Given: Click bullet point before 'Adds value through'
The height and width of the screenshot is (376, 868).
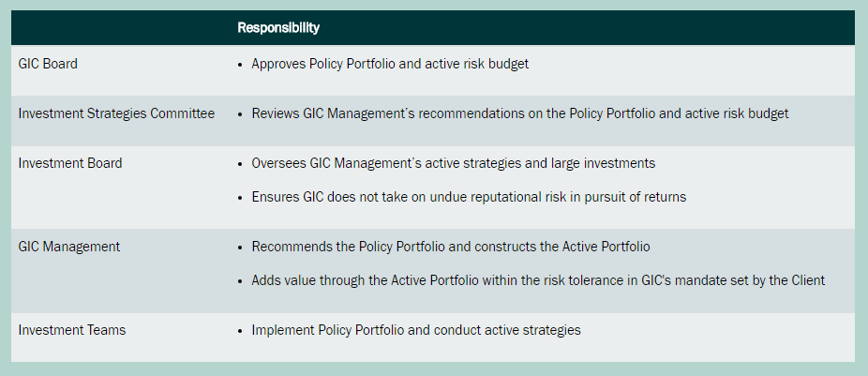Looking at the screenshot, I should 241,281.
